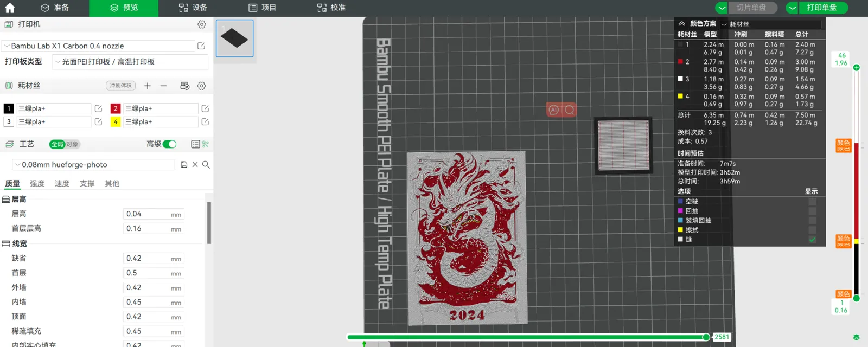Click the 冲刷体积 flushing volumes button
The image size is (868, 347).
pyautogui.click(x=120, y=86)
